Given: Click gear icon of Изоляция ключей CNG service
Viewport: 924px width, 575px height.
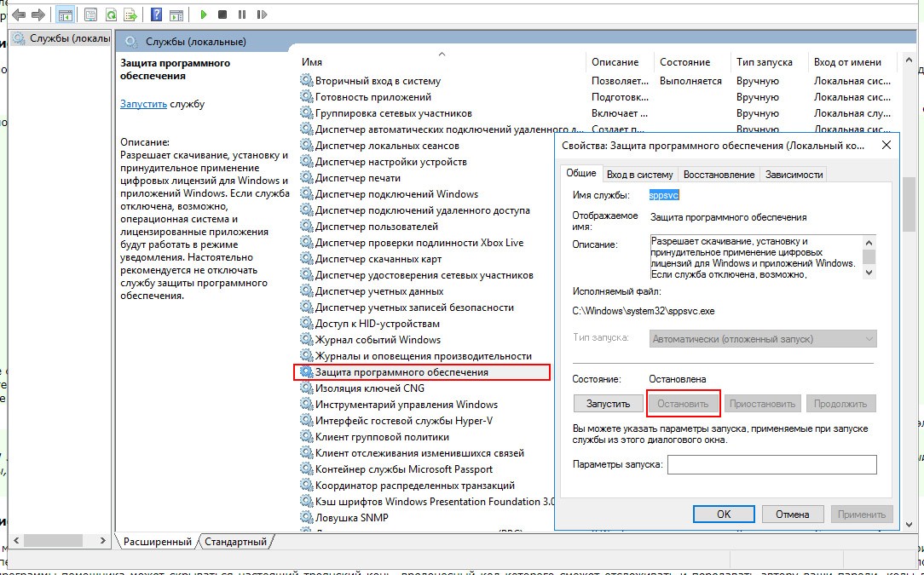Looking at the screenshot, I should [306, 388].
